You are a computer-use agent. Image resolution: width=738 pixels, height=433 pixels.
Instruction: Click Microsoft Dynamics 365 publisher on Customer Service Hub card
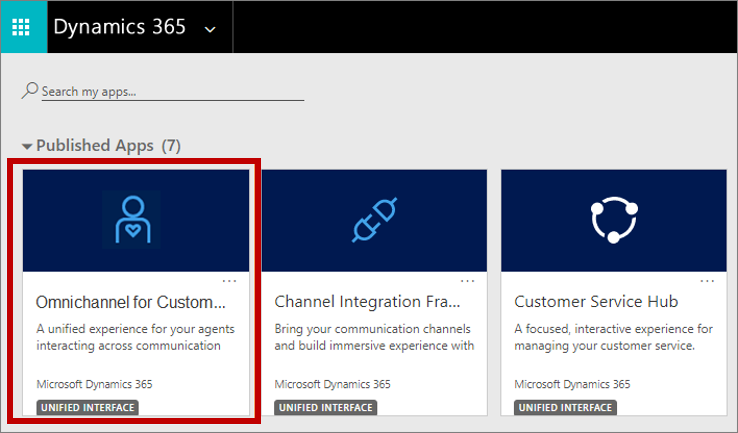click(572, 384)
